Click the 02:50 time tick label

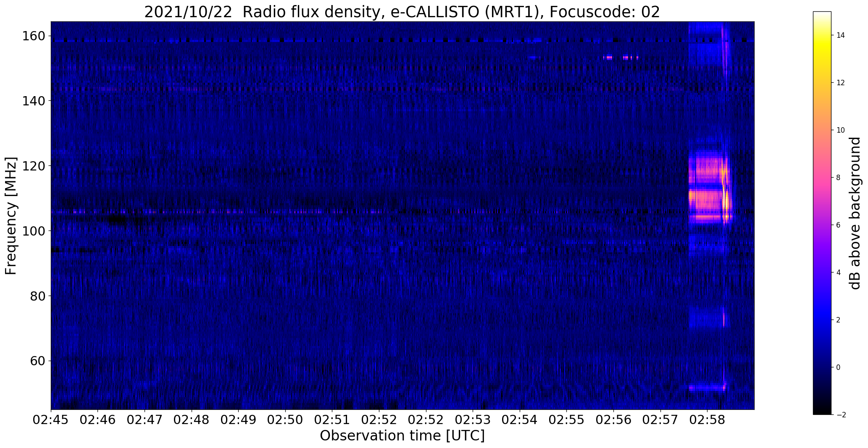[x=286, y=420]
